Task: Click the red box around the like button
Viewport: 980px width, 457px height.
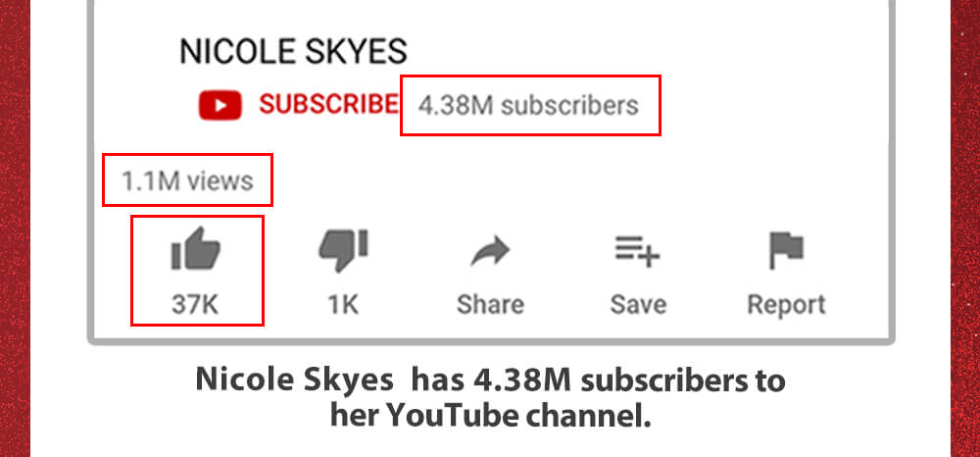Action: pyautogui.click(x=198, y=270)
